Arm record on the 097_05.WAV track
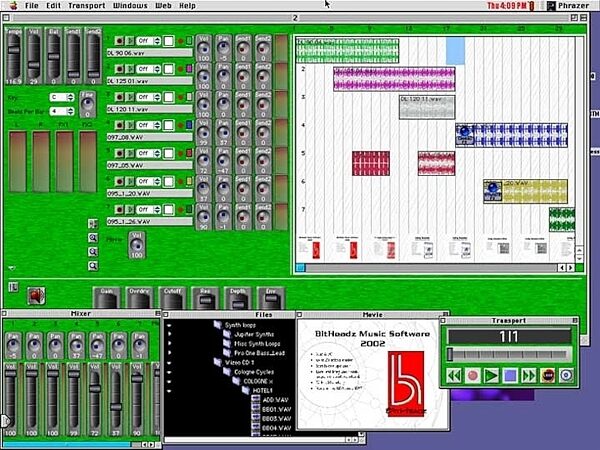Viewport: 600px width, 450px height. (x=119, y=153)
